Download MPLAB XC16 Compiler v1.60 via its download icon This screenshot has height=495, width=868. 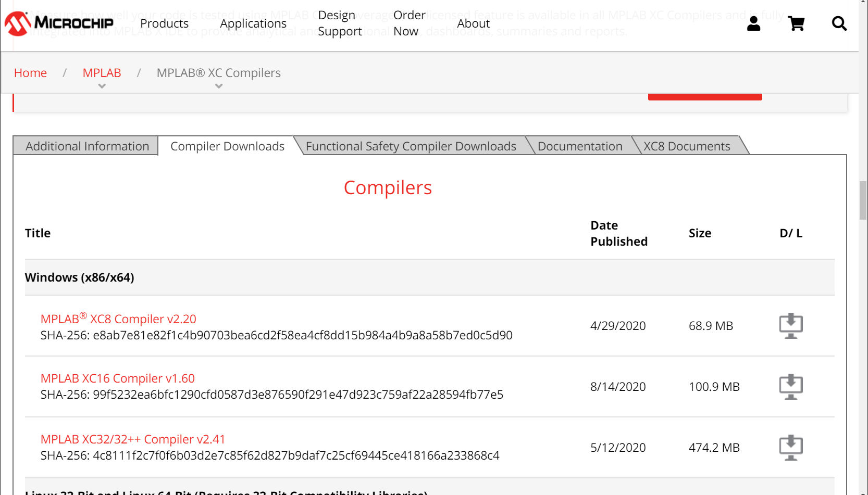tap(791, 386)
